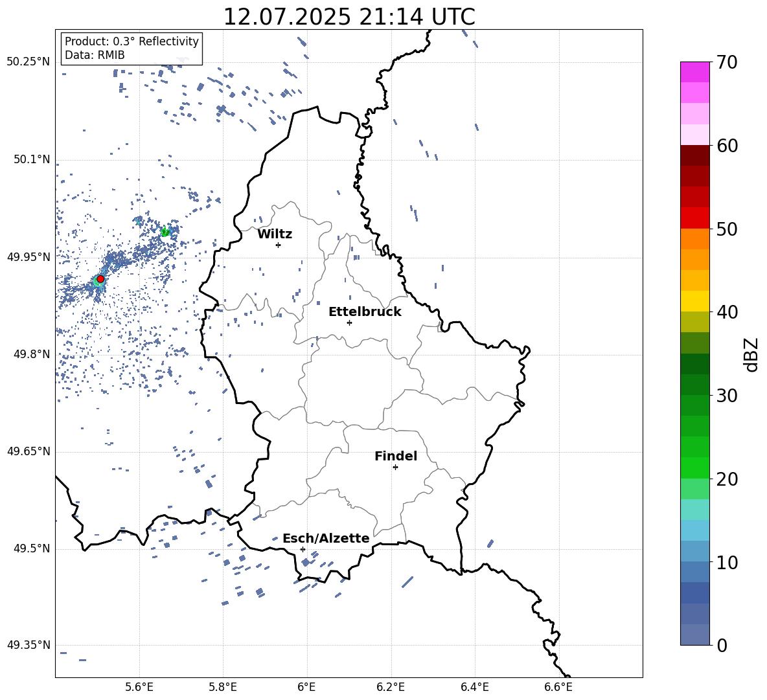Click the dBZ colorbar axis label
Screen dimensions: 767x700
752,355
